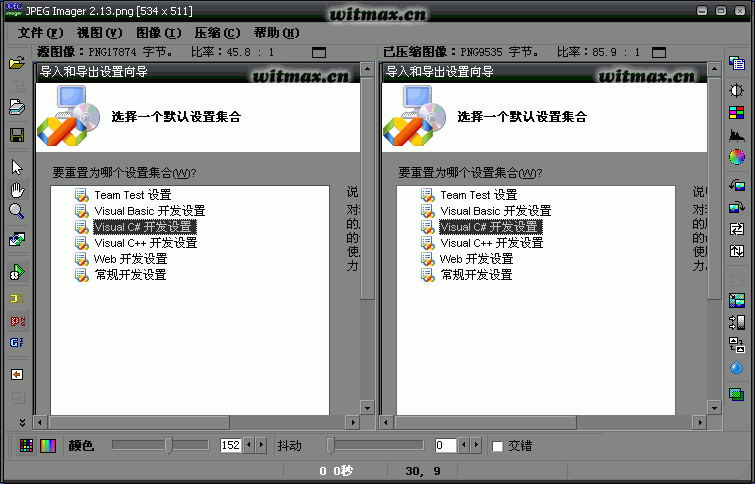Click the batch files stack icon
Viewport: 755px width, 484px height.
click(17, 107)
